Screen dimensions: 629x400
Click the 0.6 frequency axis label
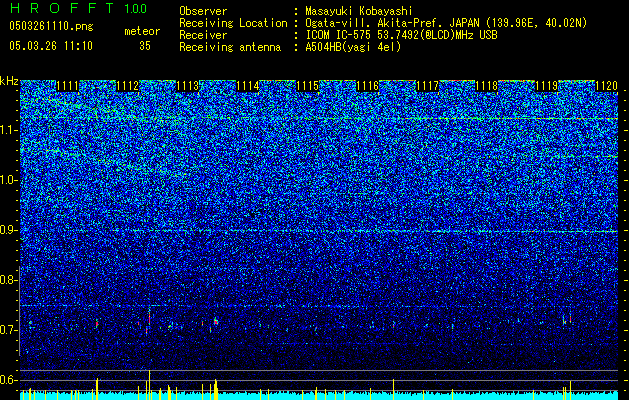click(x=8, y=380)
